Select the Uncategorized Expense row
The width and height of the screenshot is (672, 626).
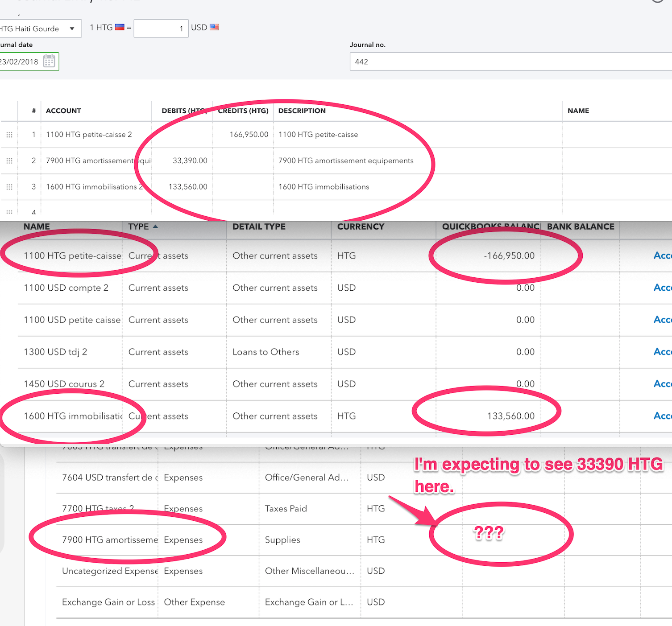coord(364,571)
